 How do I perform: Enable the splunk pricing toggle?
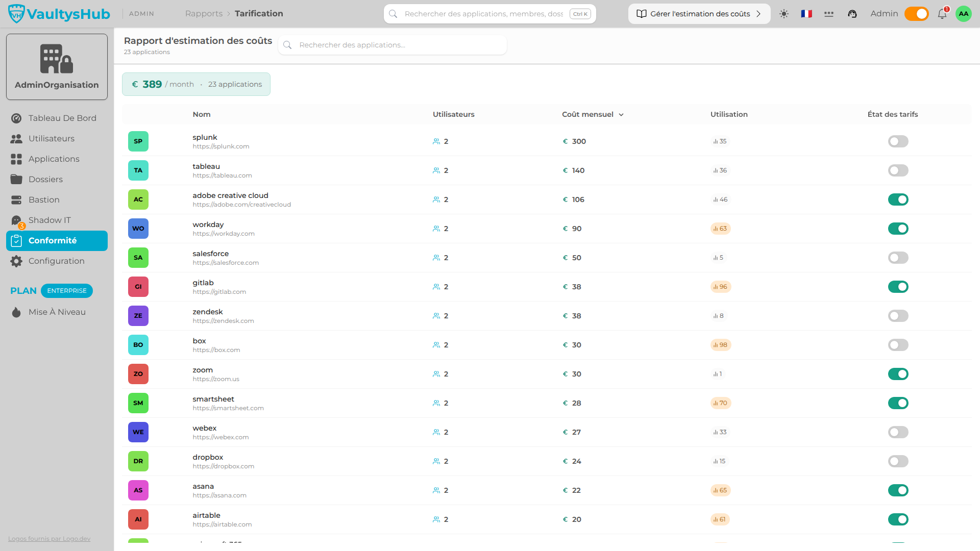[898, 141]
